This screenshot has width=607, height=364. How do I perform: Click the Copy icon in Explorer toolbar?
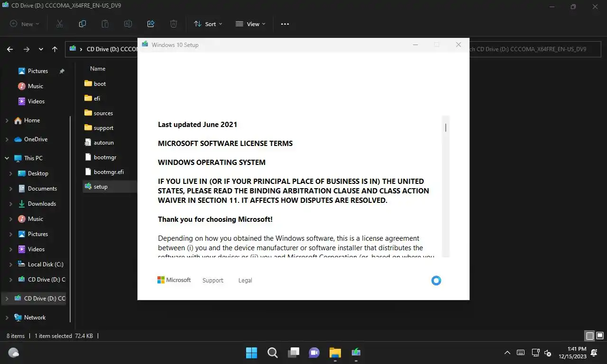(x=83, y=24)
